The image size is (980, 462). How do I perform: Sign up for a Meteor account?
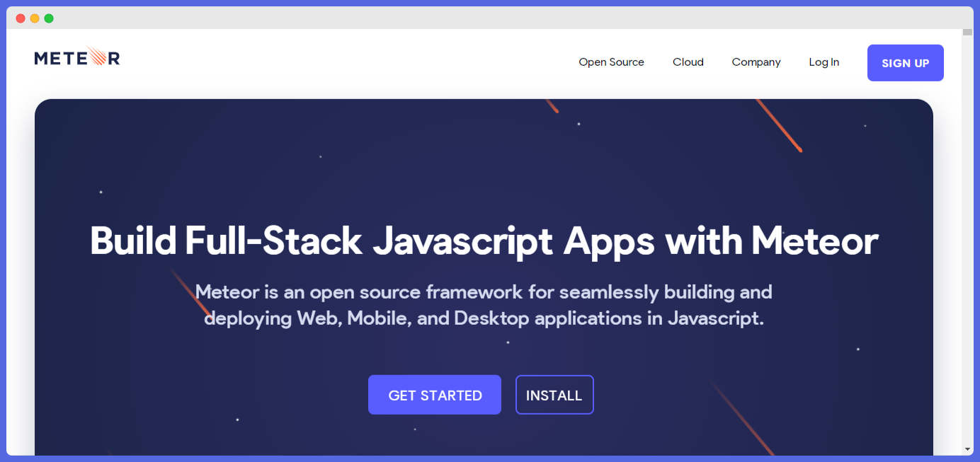click(x=905, y=62)
